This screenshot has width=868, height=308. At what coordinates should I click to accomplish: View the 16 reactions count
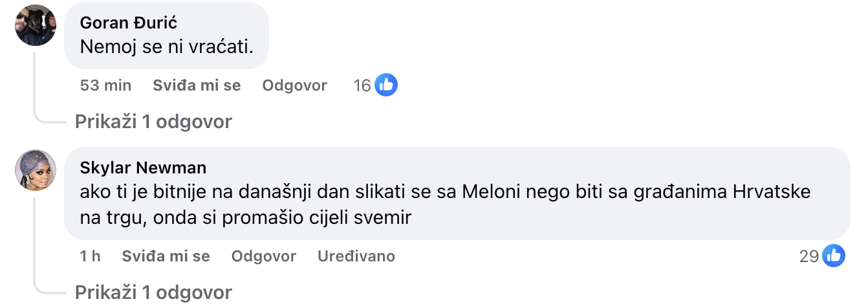pos(362,85)
